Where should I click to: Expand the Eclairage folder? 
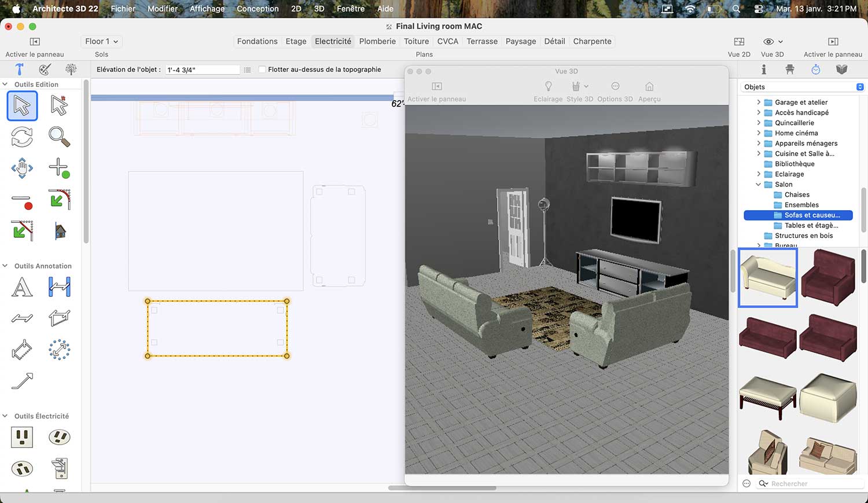coord(759,174)
